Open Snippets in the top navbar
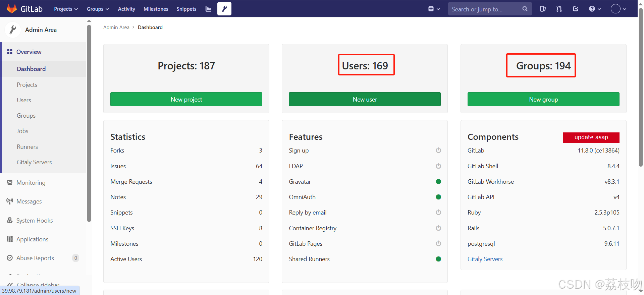 186,9
